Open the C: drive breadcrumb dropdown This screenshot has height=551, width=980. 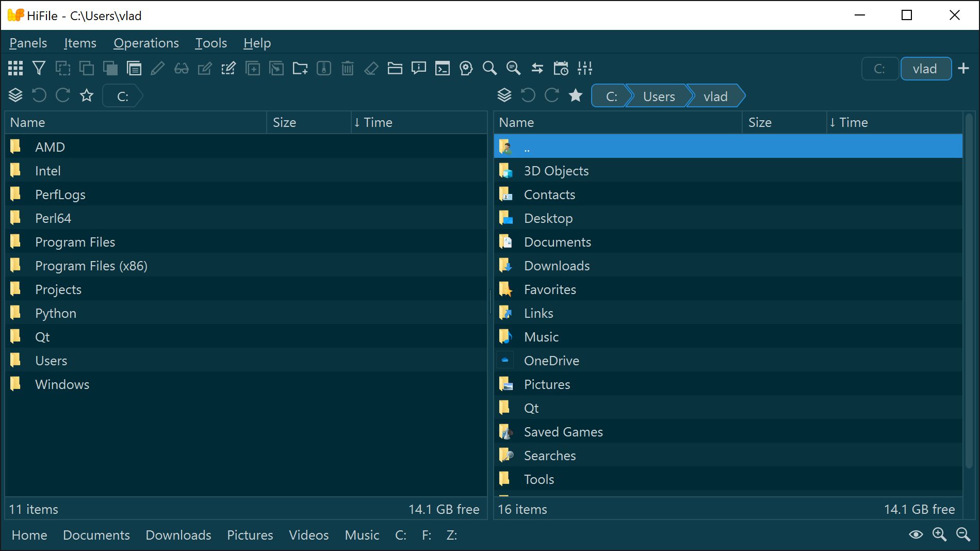pos(611,96)
